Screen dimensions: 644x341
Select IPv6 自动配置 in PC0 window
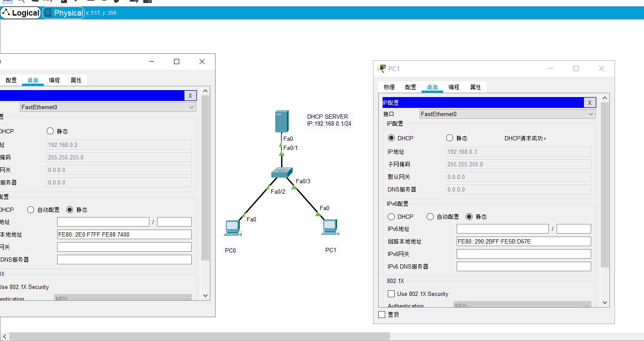31,210
